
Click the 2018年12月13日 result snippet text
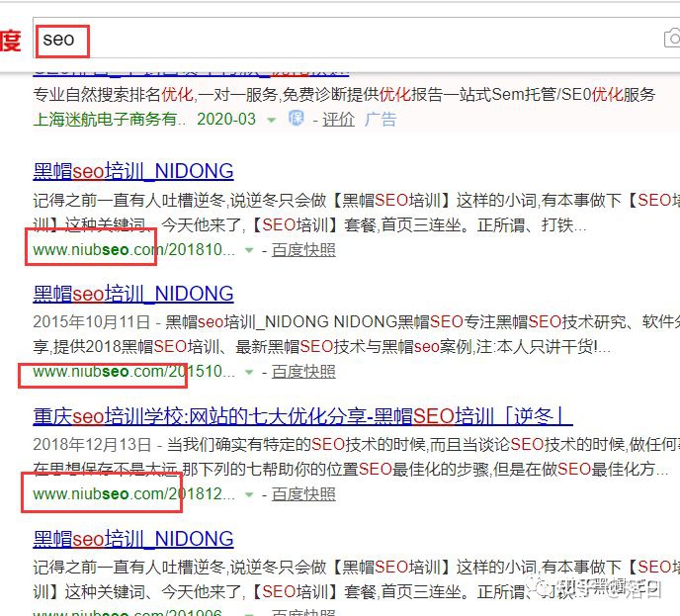(x=357, y=457)
